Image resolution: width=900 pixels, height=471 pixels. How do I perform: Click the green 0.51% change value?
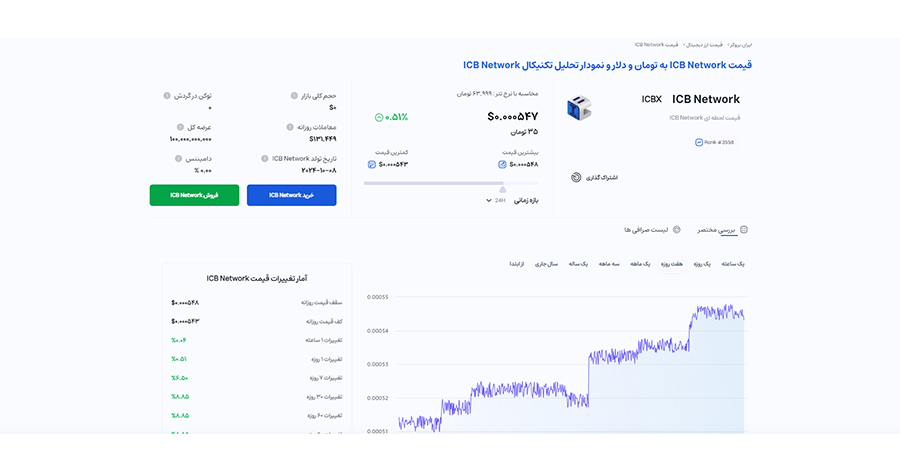click(396, 118)
